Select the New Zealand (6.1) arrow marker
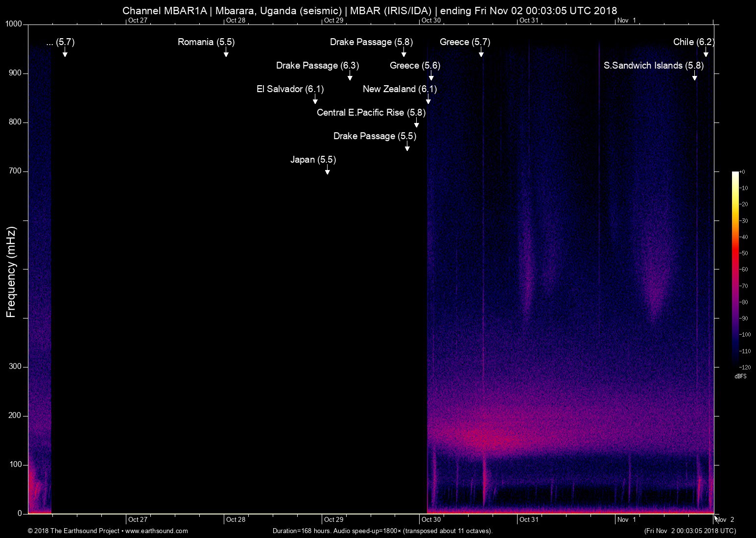This screenshot has width=756, height=538. point(428,100)
